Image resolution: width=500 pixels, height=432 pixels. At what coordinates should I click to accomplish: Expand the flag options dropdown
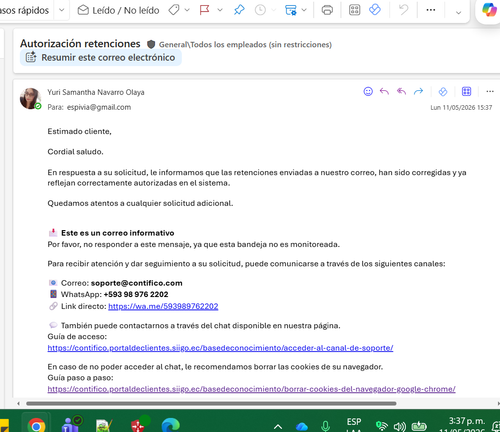tap(220, 10)
